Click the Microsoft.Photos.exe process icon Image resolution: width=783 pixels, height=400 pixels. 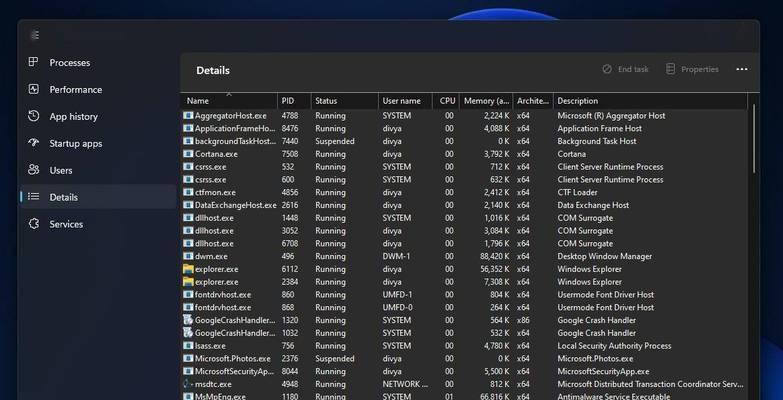[188, 359]
